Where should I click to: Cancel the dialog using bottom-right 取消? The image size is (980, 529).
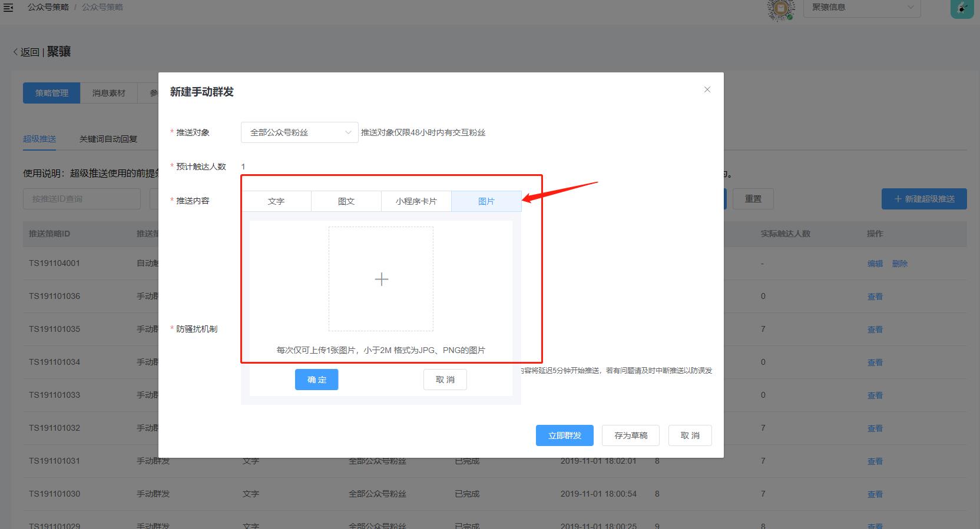pyautogui.click(x=690, y=435)
